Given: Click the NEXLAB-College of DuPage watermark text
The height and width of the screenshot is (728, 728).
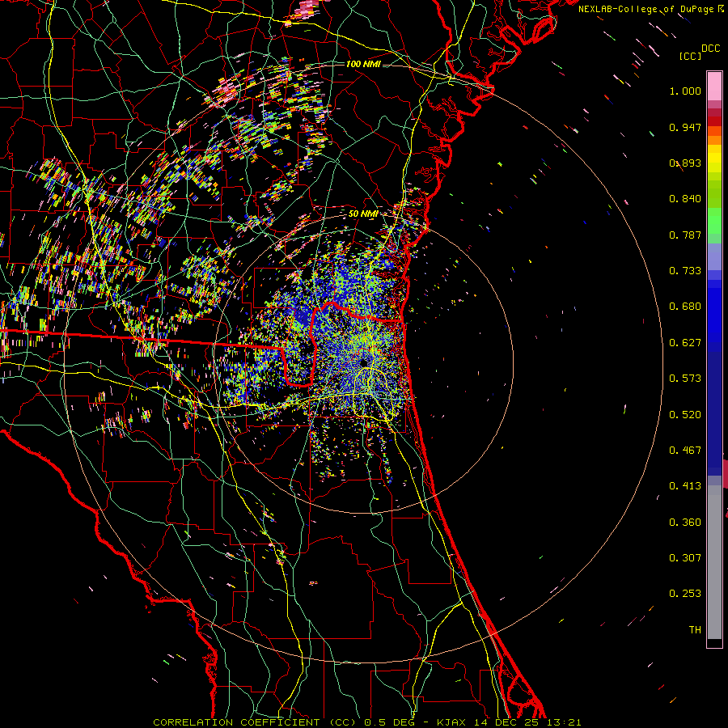Looking at the screenshot, I should (647, 9).
